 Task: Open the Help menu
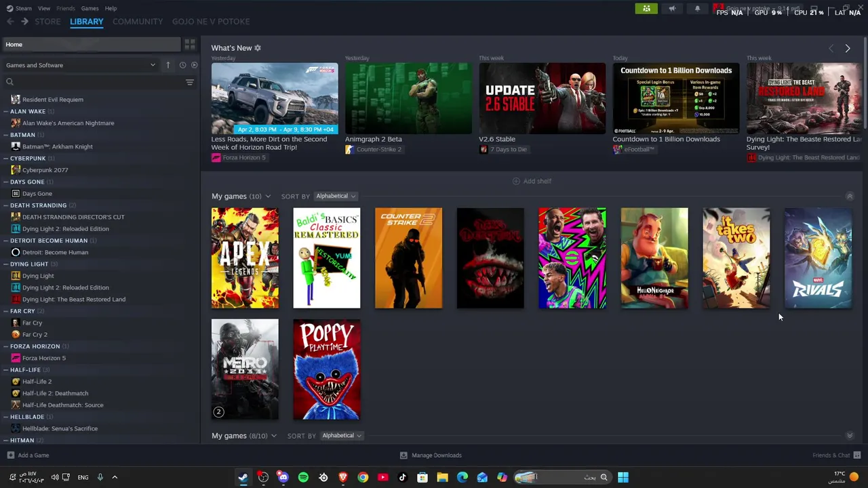click(111, 8)
